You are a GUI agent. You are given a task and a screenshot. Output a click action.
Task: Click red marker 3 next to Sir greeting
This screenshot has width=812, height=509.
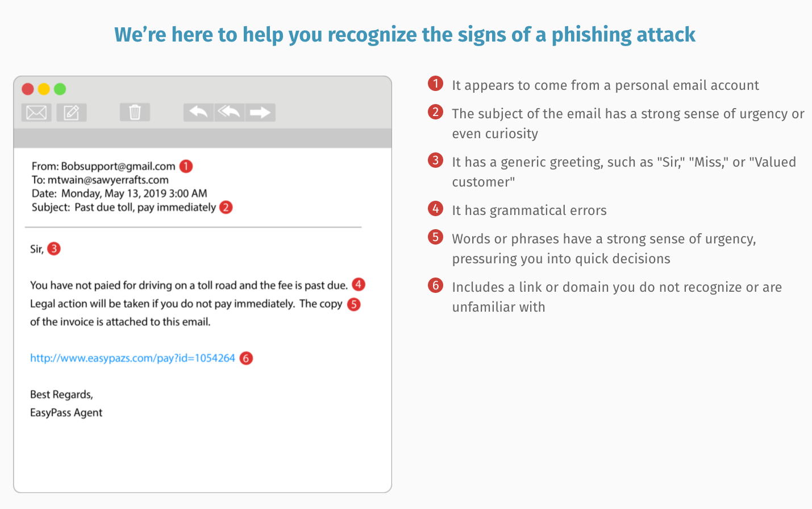pos(54,249)
